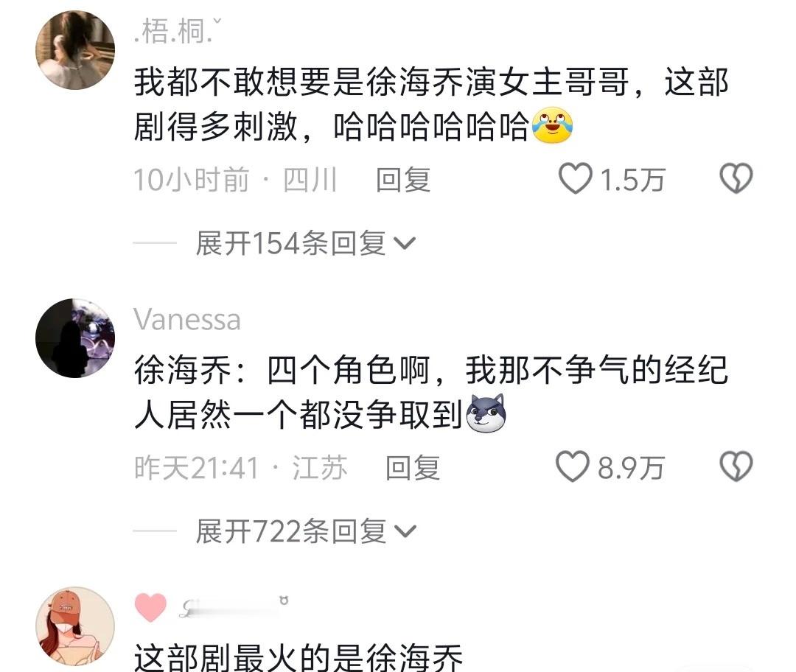Tap the pink heart badge on third commenter

150,607
